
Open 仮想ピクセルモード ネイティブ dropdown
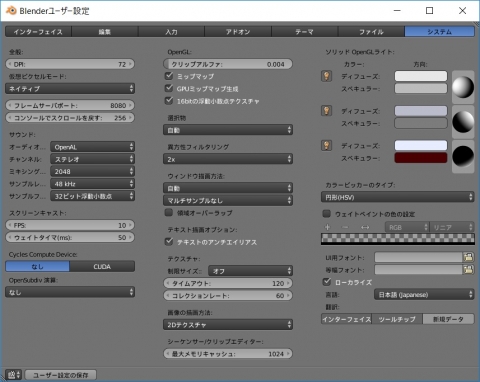(x=70, y=89)
